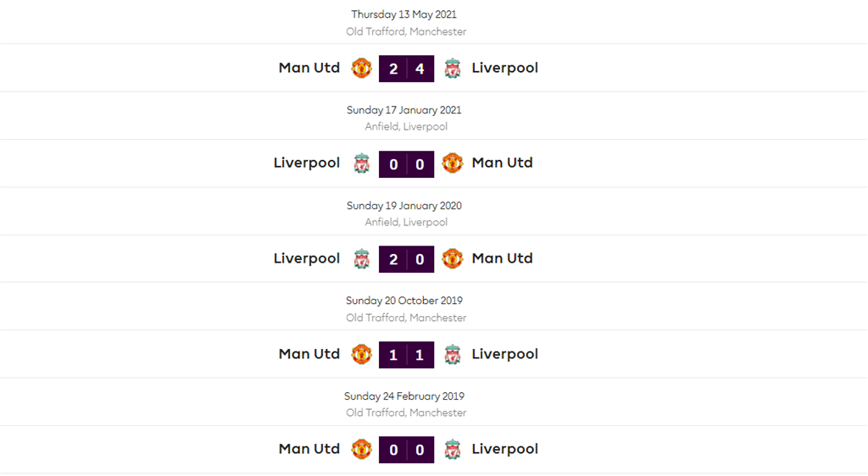Click Liverpool name in 17 January 2021 match

307,163
